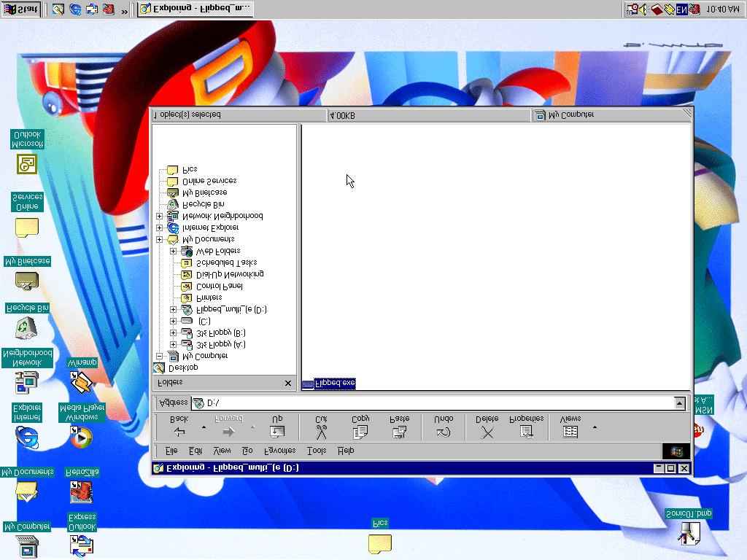Select Control Panel in folder tree

tap(220, 286)
